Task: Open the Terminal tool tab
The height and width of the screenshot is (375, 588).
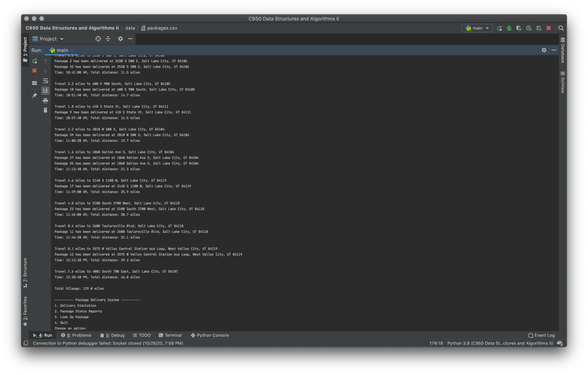Action: 170,335
